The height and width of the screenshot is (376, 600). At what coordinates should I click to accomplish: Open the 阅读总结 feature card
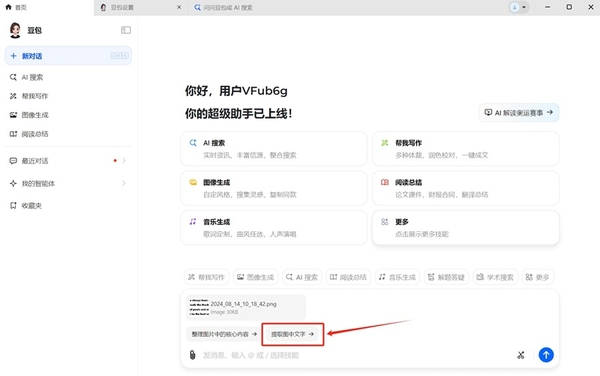coord(466,188)
